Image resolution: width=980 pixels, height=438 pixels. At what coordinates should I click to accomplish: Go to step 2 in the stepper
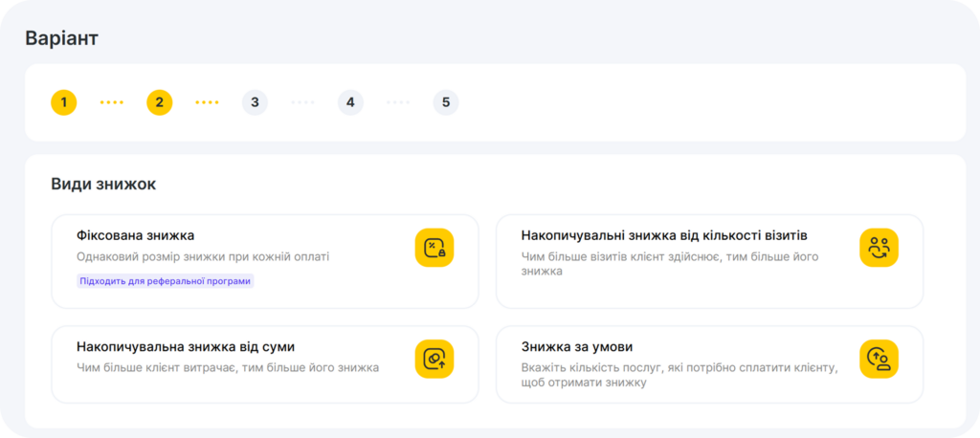(160, 102)
